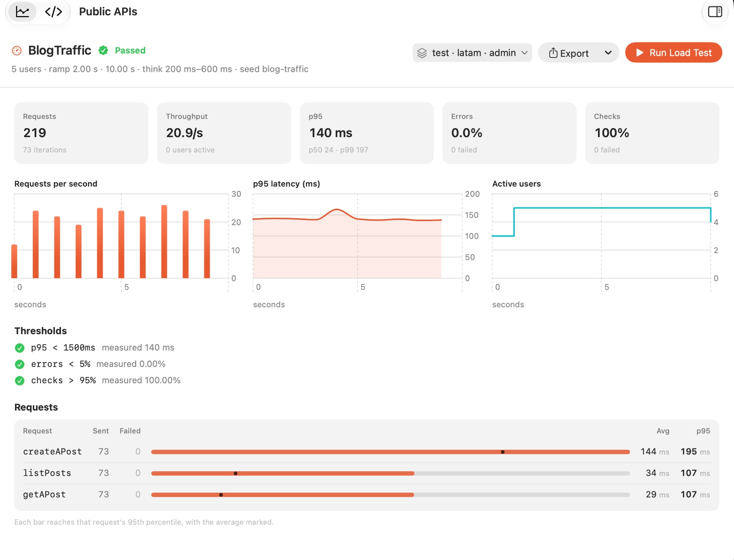Click the Public APIs title

(x=108, y=12)
